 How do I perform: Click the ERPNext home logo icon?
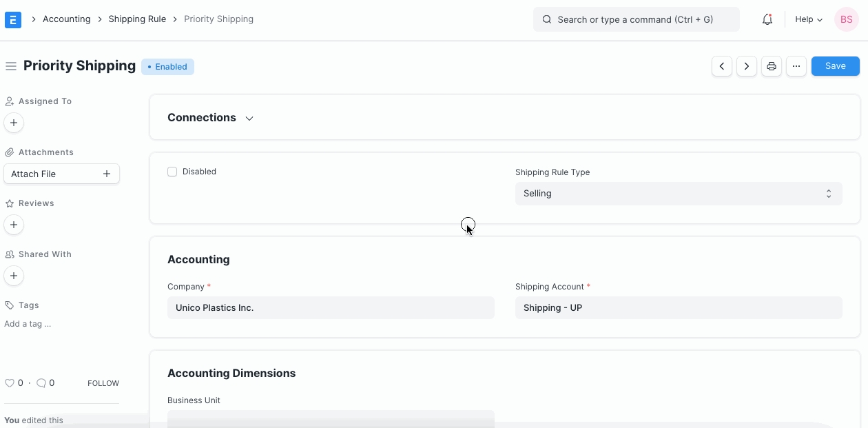coord(13,19)
